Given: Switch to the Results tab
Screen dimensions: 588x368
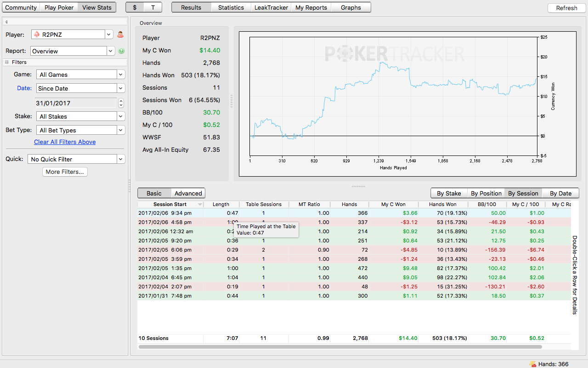Looking at the screenshot, I should coord(191,7).
